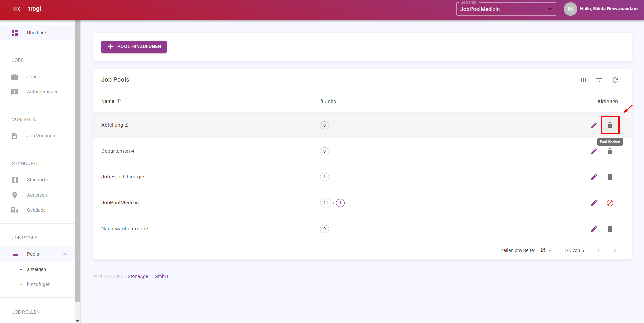
Task: Open the Job Pool selector dropdown
Action: pyautogui.click(x=506, y=9)
